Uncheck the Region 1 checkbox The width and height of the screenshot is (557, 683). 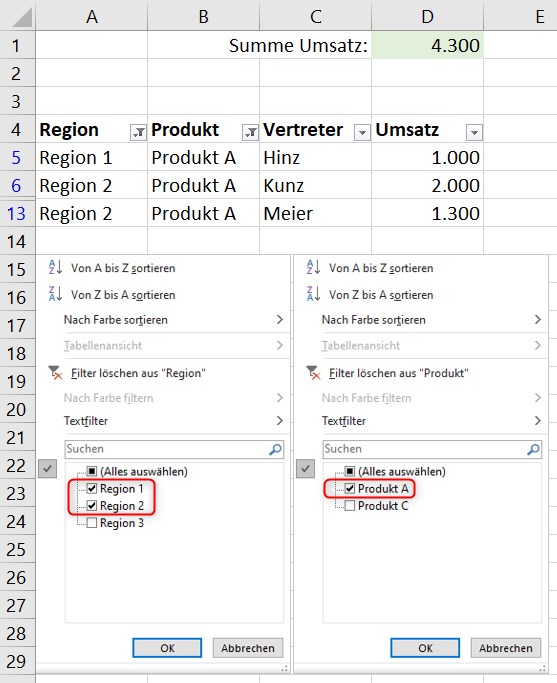click(91, 488)
